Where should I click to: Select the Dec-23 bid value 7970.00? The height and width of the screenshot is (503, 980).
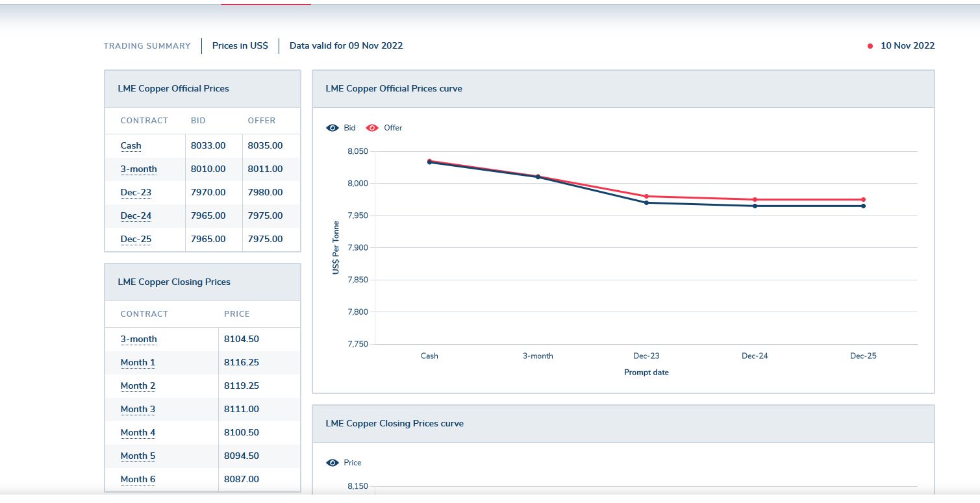pos(208,193)
